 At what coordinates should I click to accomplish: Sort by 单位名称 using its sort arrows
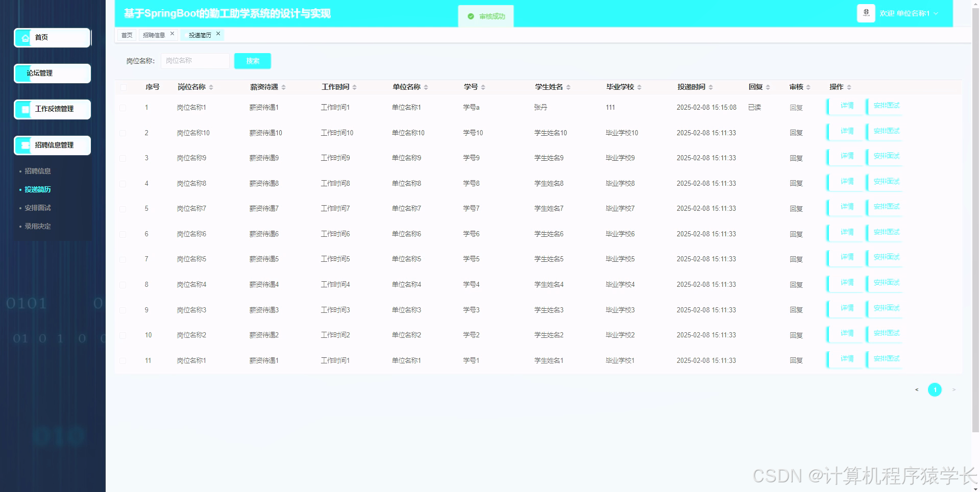426,87
